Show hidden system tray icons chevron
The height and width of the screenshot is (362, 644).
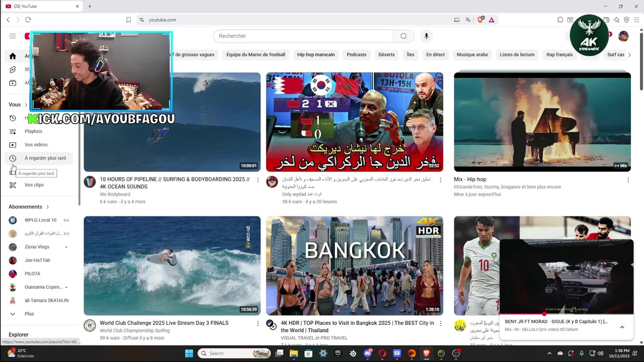(550, 353)
